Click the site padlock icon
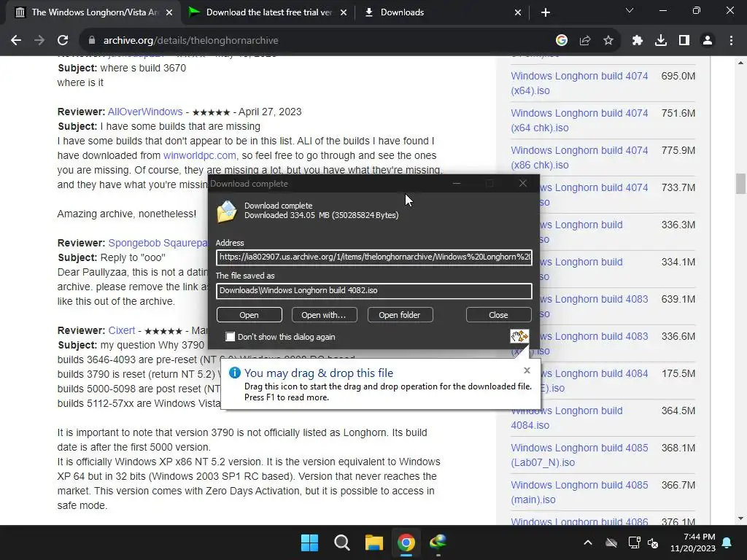Image resolution: width=747 pixels, height=560 pixels. click(x=92, y=41)
